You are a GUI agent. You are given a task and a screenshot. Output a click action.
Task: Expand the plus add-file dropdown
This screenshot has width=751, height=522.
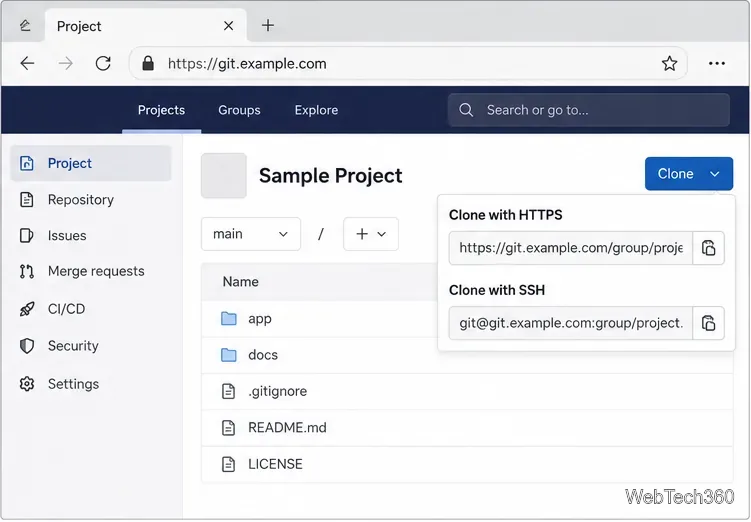tap(371, 234)
